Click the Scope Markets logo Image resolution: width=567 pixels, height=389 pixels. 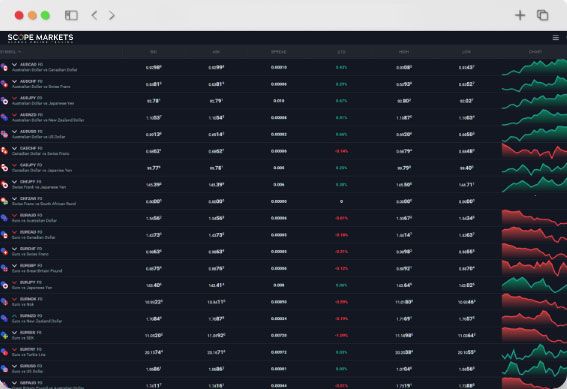(40, 38)
